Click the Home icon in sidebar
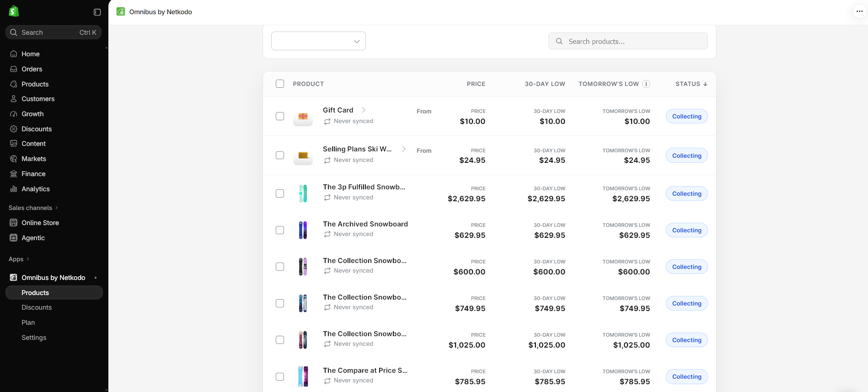 click(14, 54)
